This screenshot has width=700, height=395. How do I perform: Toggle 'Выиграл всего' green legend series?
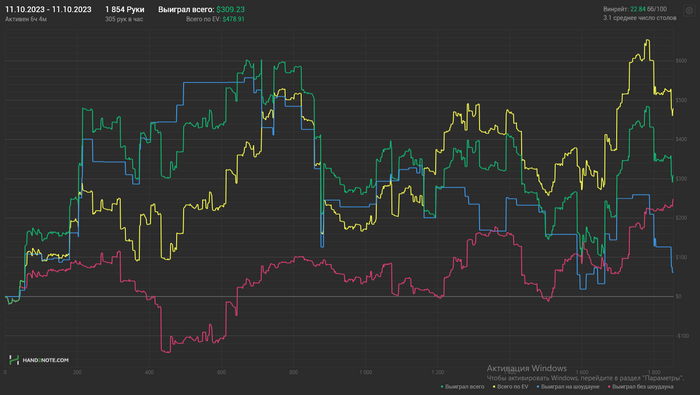462,387
